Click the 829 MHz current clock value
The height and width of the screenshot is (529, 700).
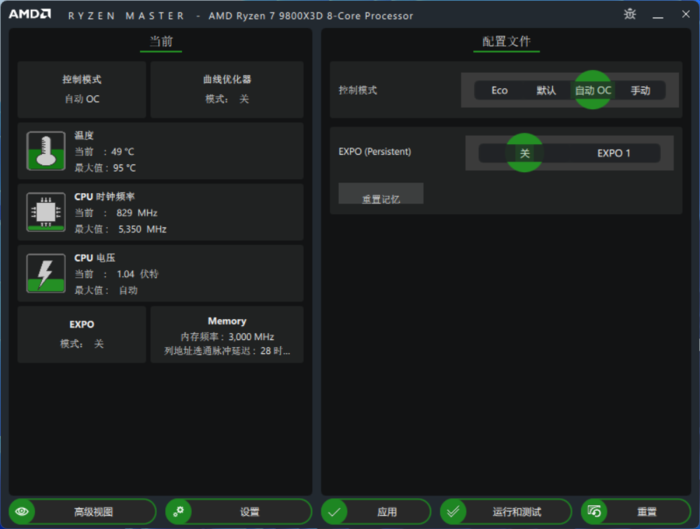click(137, 213)
